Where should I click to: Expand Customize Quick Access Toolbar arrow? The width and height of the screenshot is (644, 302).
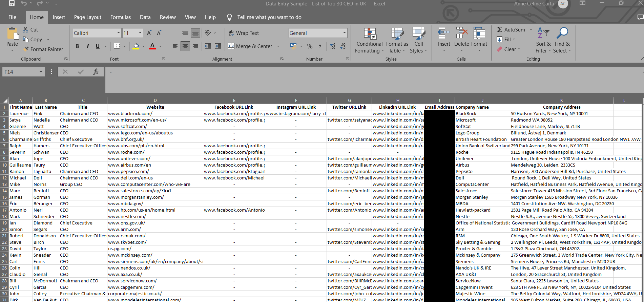click(x=56, y=3)
